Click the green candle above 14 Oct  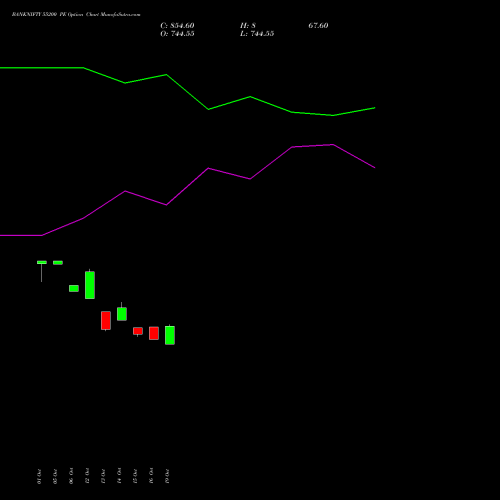pos(122,314)
